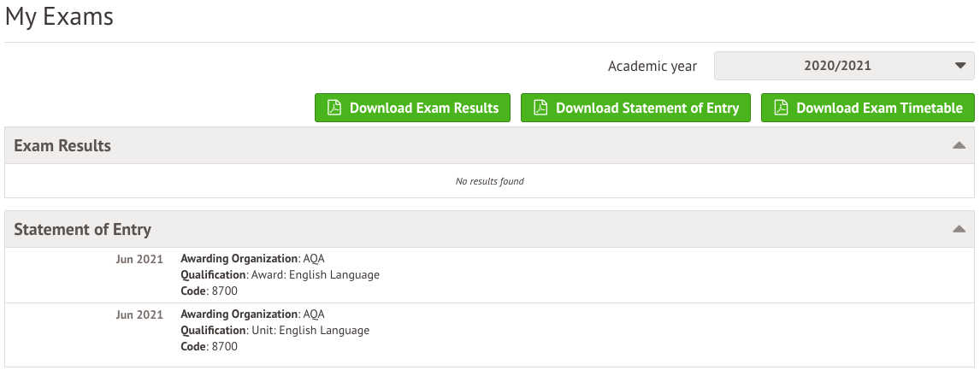Collapse the Exam Results section arrow
980x376 pixels.
[x=959, y=146]
